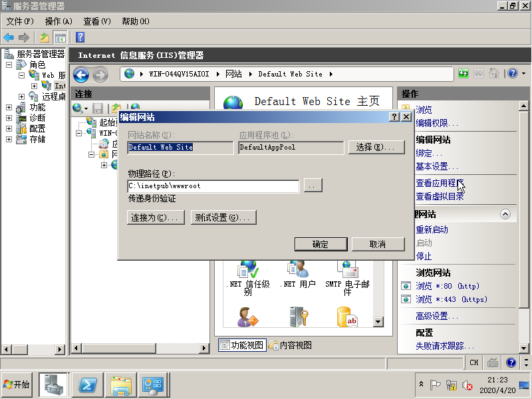Browse *:443 (https) link
Image resolution: width=532 pixels, height=399 pixels.
point(452,299)
